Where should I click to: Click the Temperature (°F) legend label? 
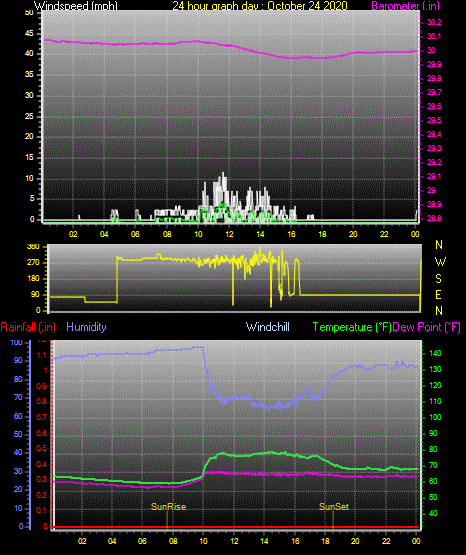pos(352,327)
